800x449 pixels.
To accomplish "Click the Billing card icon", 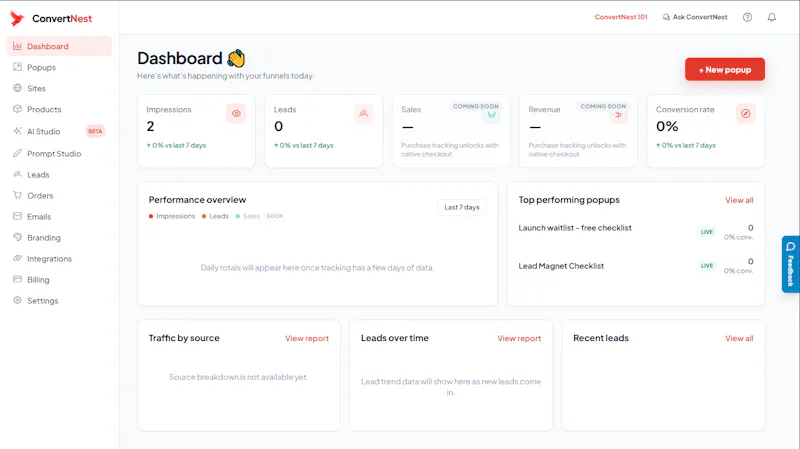I will tap(17, 279).
